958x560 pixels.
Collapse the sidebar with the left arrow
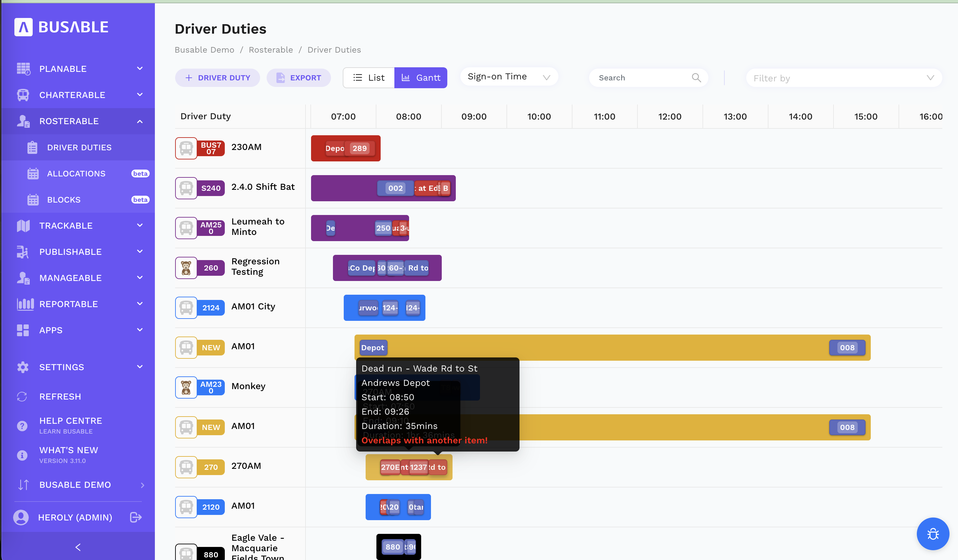[x=78, y=547]
